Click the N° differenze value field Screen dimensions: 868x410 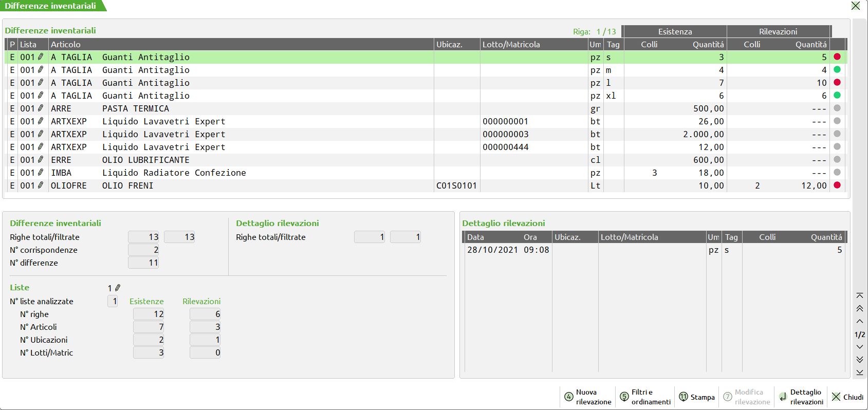[x=143, y=263]
